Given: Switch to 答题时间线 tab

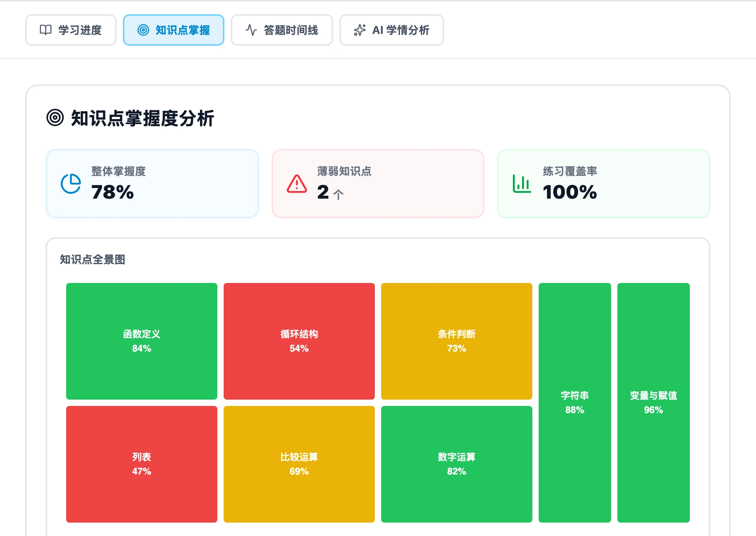Looking at the screenshot, I should pyautogui.click(x=282, y=30).
